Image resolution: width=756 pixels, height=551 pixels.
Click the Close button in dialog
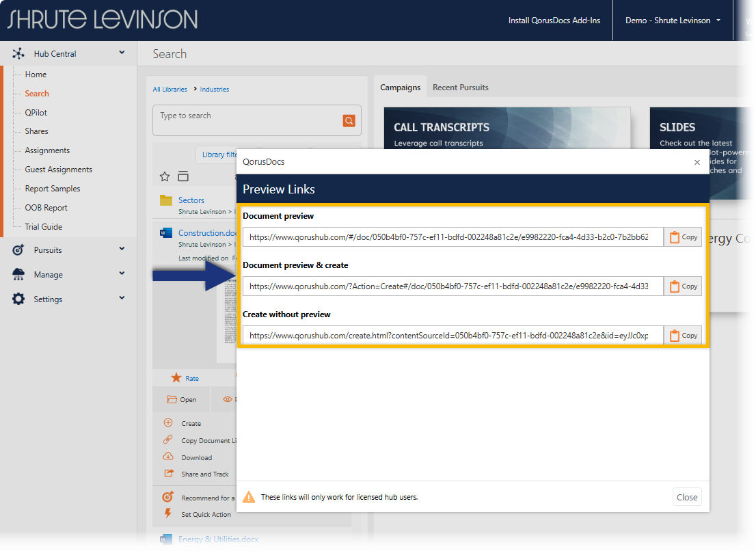click(x=686, y=497)
